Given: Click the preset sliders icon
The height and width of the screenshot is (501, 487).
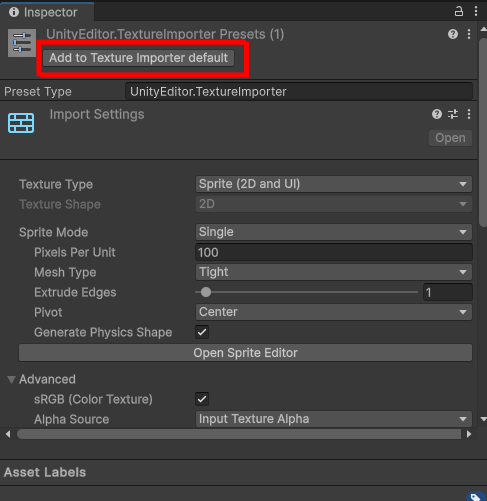Looking at the screenshot, I should point(22,43).
